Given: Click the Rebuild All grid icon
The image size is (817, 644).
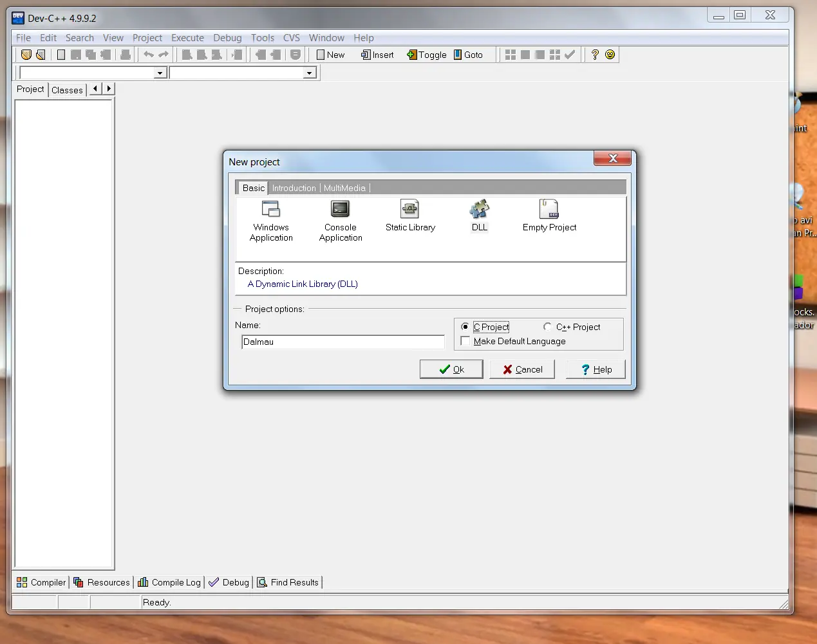Looking at the screenshot, I should [x=555, y=55].
